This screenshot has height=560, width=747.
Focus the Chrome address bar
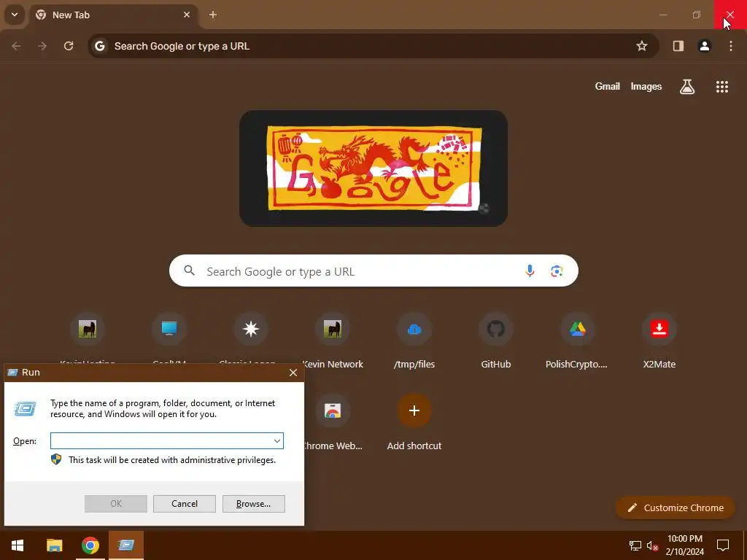click(x=373, y=46)
